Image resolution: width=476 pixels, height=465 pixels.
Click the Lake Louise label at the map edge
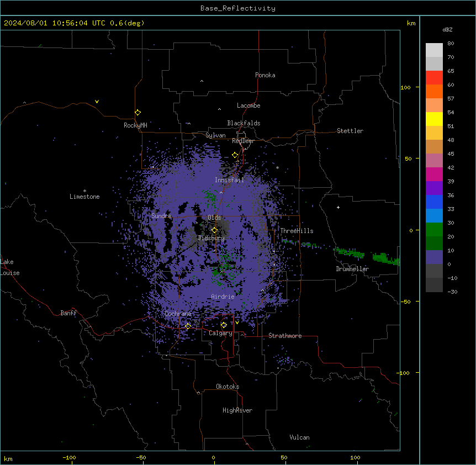tap(10, 267)
